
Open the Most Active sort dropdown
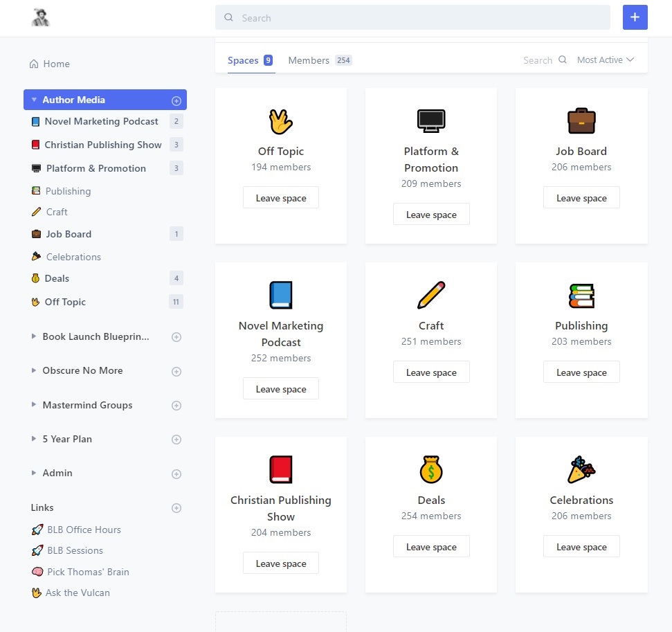(x=605, y=60)
